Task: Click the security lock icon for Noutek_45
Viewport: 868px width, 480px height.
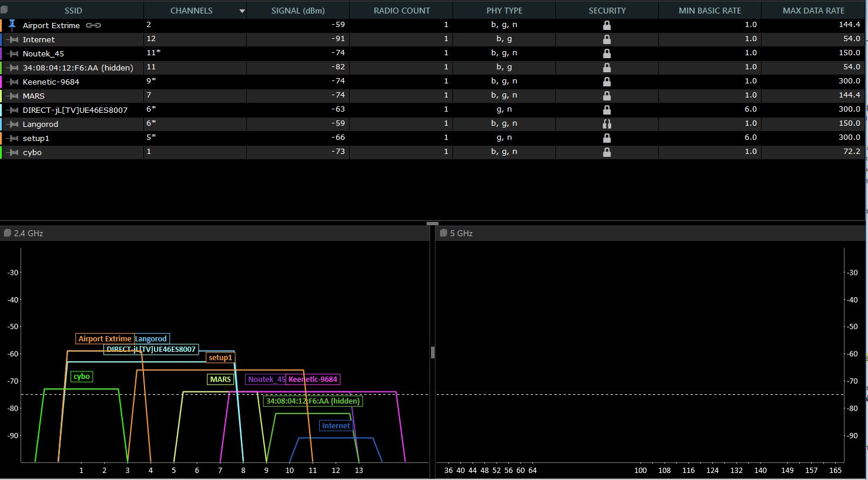Action: (x=607, y=53)
